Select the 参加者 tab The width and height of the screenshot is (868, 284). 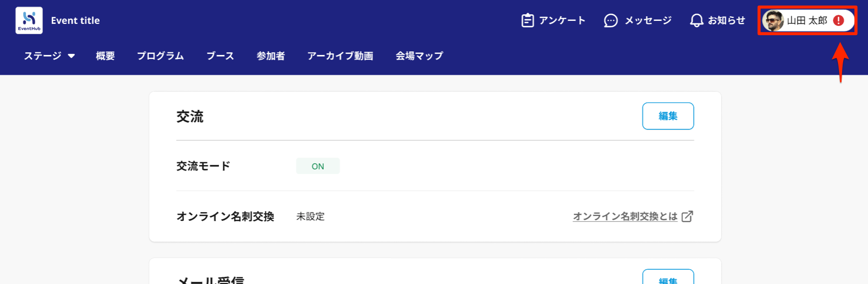pyautogui.click(x=270, y=56)
